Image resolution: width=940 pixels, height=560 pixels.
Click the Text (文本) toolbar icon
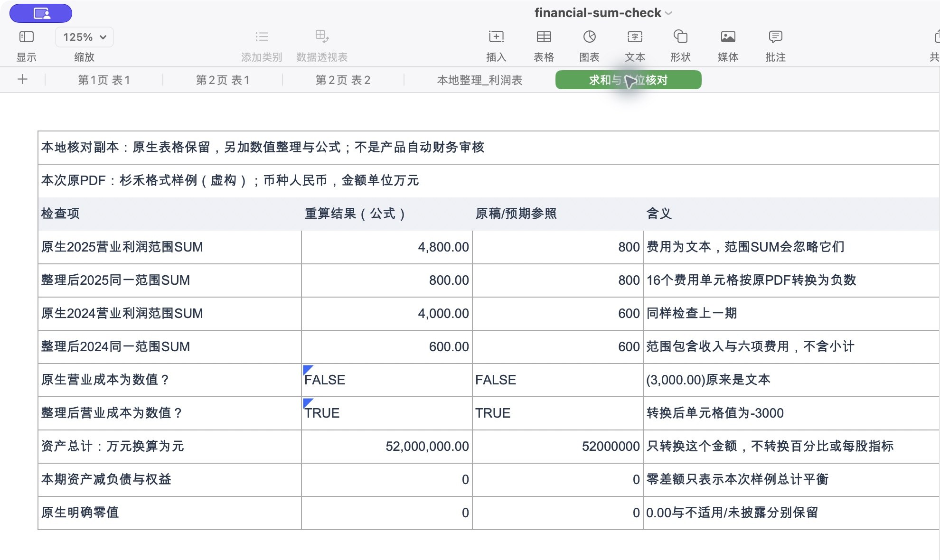[x=635, y=37]
